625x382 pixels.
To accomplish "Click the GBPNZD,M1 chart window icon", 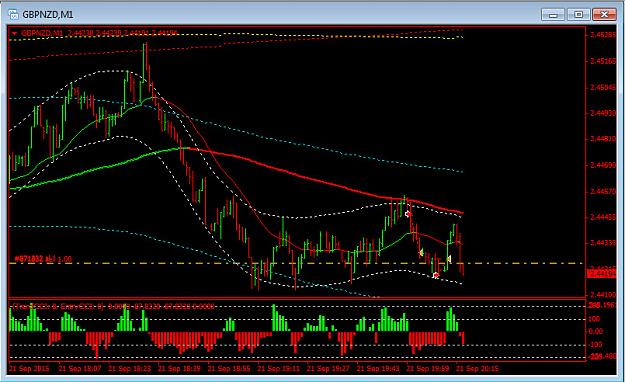I will [13, 15].
